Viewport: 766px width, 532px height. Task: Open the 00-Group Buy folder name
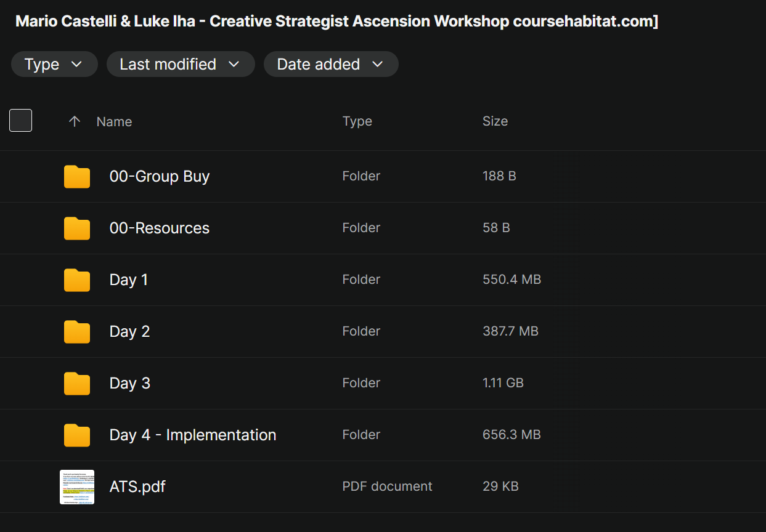(x=159, y=177)
